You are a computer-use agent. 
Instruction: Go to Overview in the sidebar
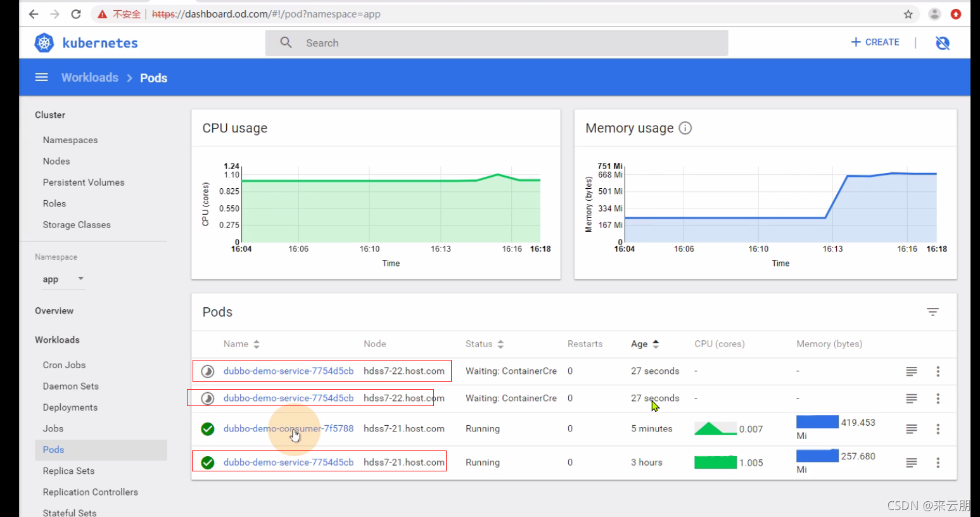pos(54,310)
